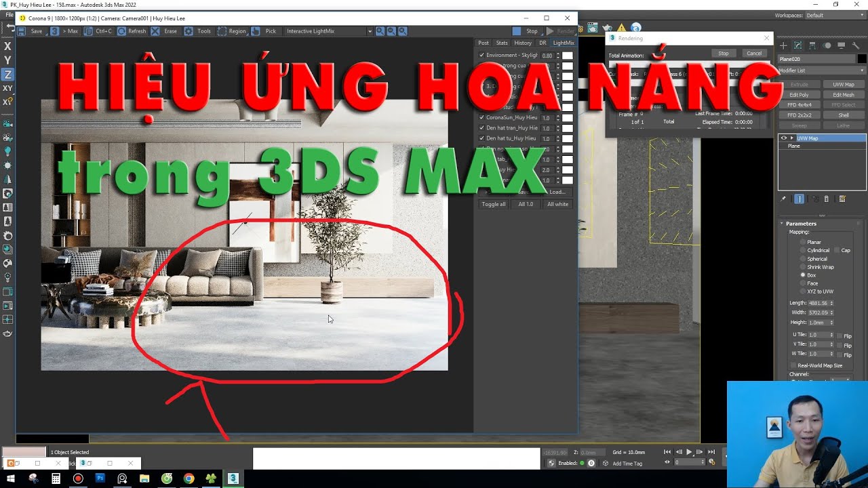Restrict transform to the Y axis
The width and height of the screenshot is (868, 488).
pos(7,60)
